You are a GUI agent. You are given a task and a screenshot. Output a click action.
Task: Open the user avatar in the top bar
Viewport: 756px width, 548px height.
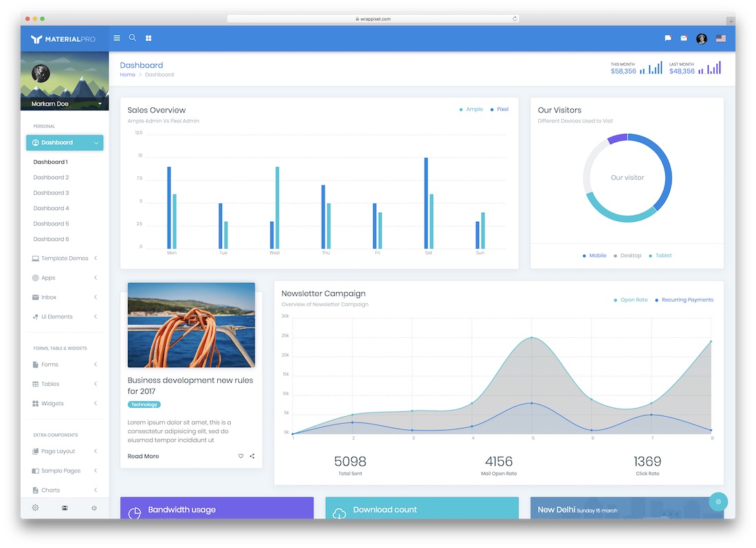tap(702, 38)
